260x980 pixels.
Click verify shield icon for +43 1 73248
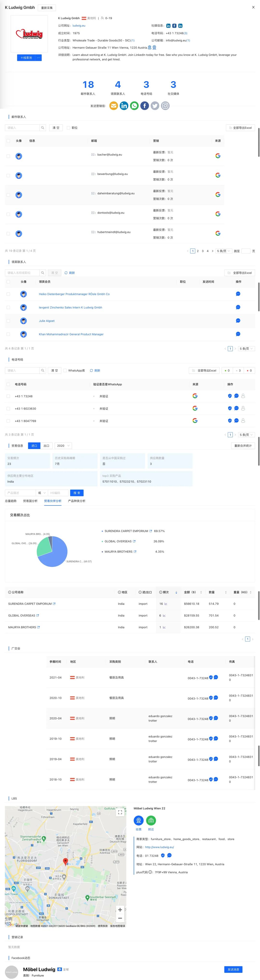click(x=230, y=396)
